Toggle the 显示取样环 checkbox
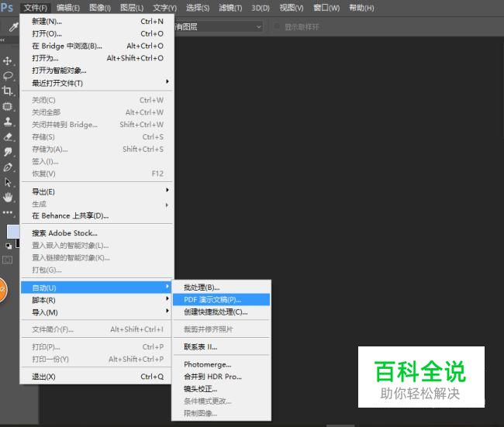The image size is (504, 427). (x=277, y=26)
